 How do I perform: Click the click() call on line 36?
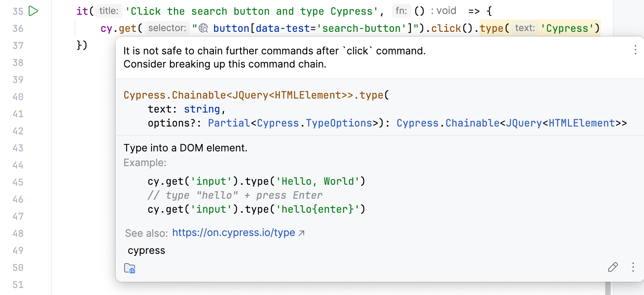(446, 28)
